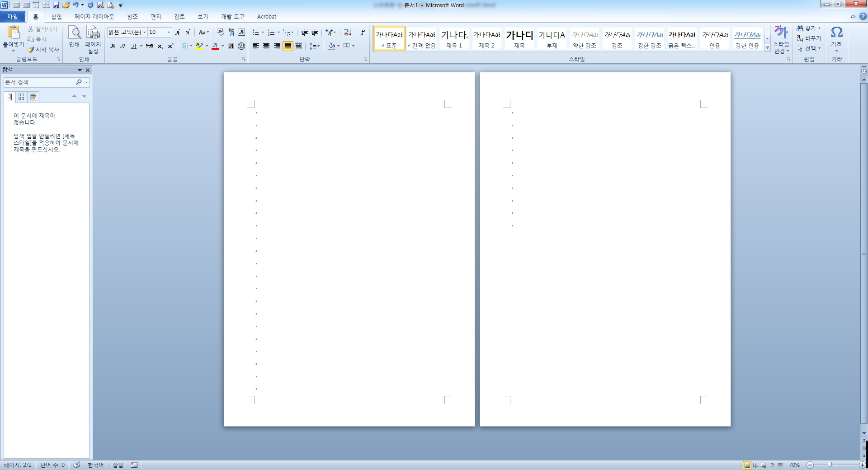Click the Language (한국어) status bar button
This screenshot has width=868, height=470.
tap(95, 465)
